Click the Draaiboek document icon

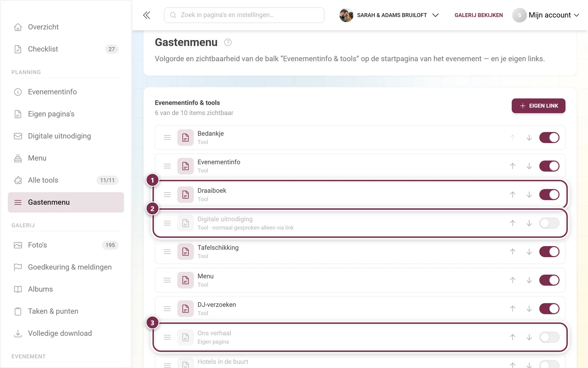[x=185, y=195]
